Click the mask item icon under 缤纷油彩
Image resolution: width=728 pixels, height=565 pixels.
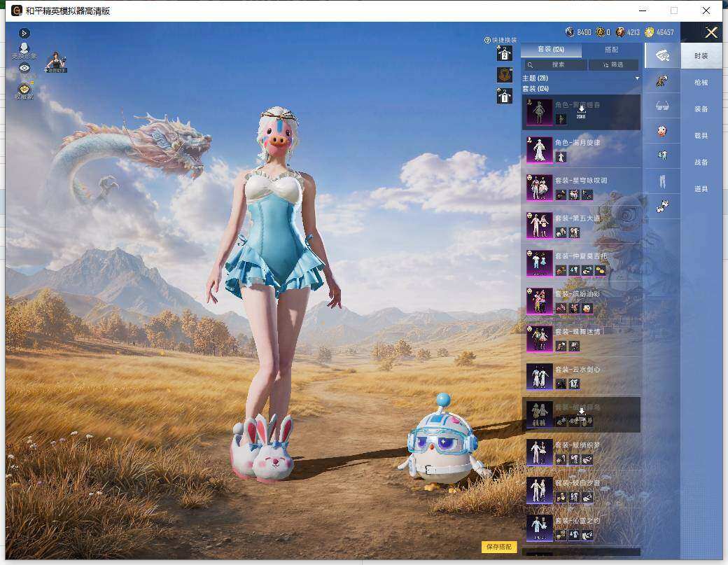(587, 308)
